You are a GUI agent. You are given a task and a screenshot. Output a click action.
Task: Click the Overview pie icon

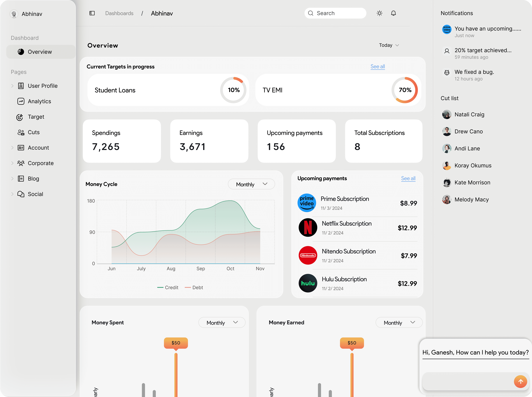(21, 52)
